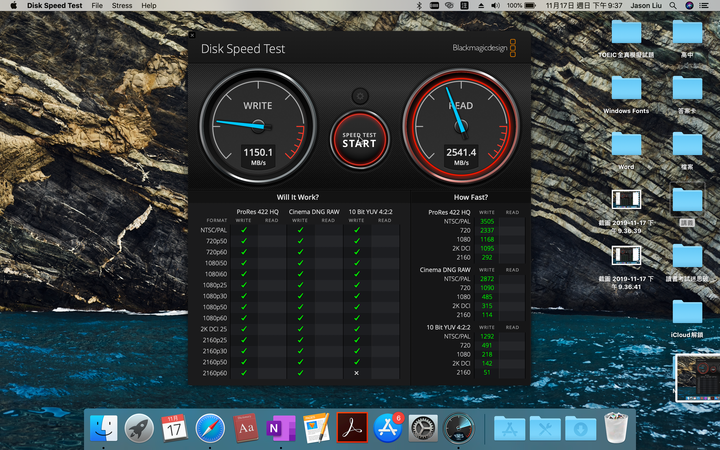This screenshot has width=720, height=450.
Task: Open the volume control in the menu bar
Action: click(x=495, y=6)
